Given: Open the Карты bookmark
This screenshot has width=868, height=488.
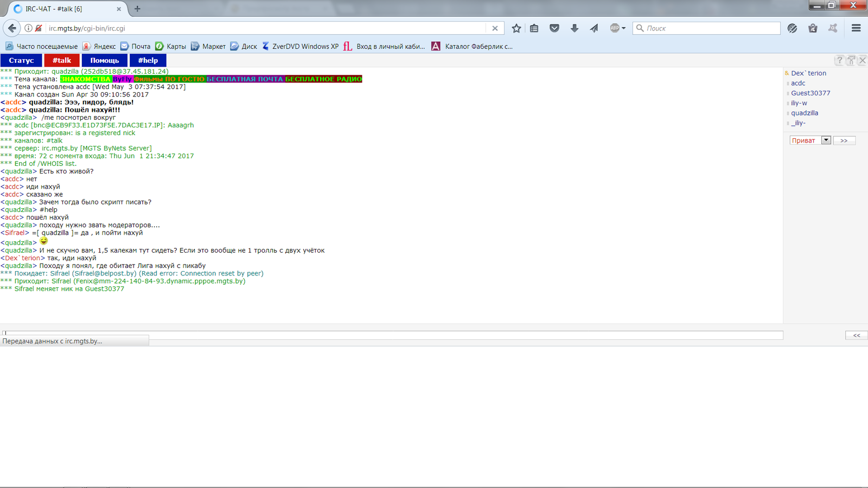Looking at the screenshot, I should [170, 47].
